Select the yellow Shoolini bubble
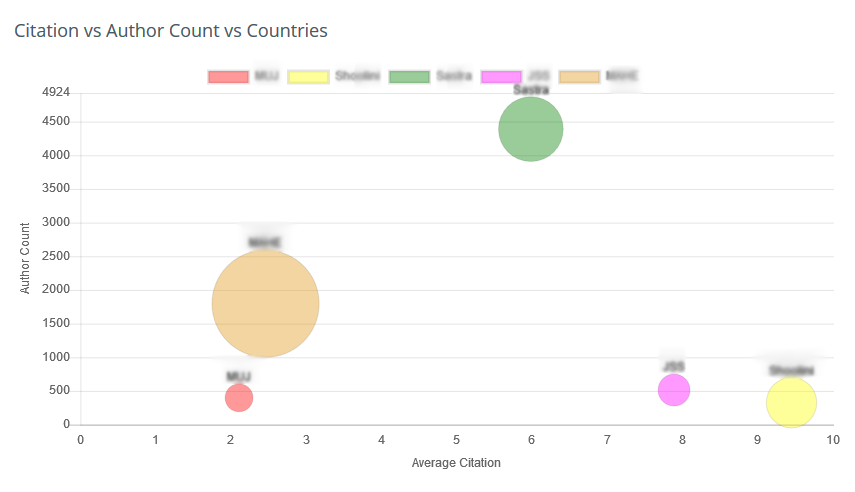Image resolution: width=855 pixels, height=492 pixels. point(791,402)
